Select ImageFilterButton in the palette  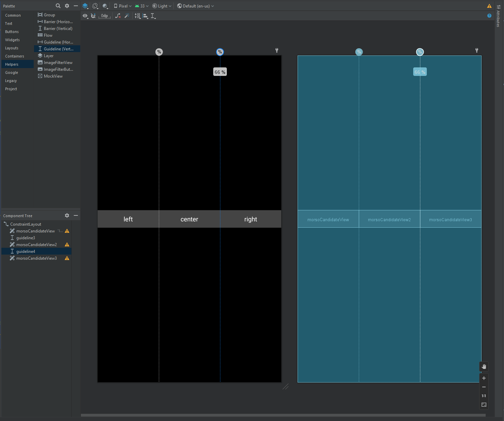pos(57,69)
